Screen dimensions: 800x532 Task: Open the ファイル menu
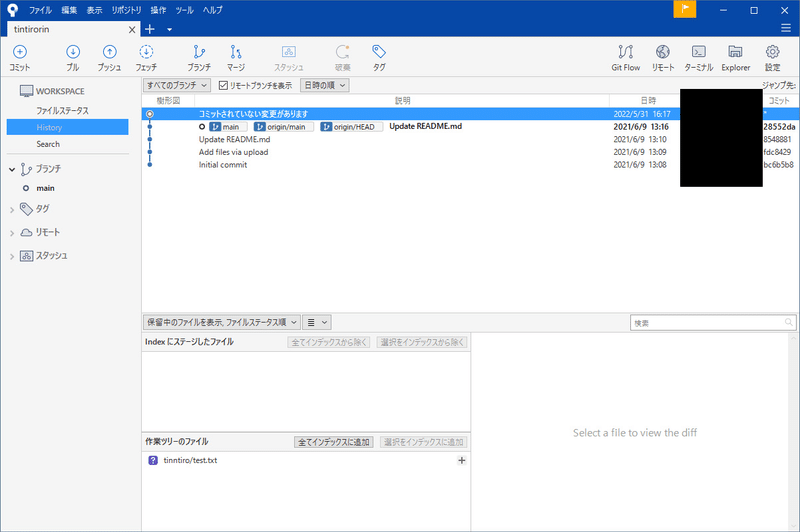pos(40,10)
